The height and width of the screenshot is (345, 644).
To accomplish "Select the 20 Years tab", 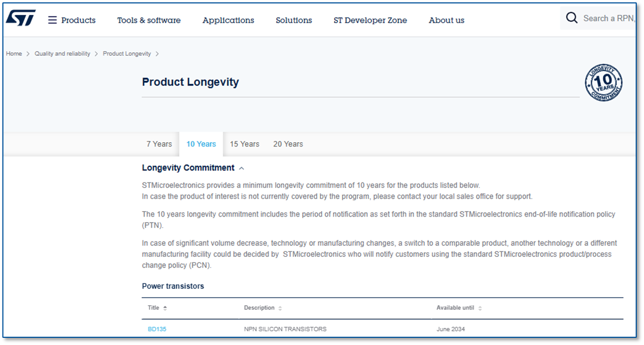I will tap(288, 144).
